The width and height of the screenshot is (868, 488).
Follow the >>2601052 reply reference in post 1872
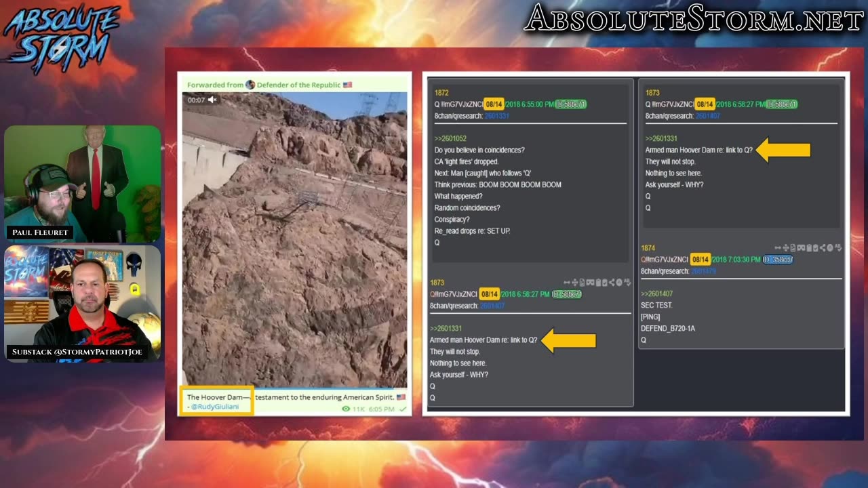coord(450,139)
